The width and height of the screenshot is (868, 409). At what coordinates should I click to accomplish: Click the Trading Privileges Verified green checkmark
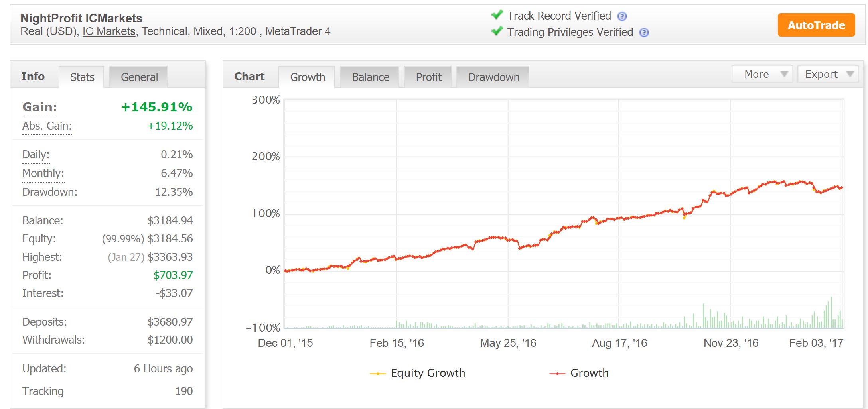(x=497, y=31)
